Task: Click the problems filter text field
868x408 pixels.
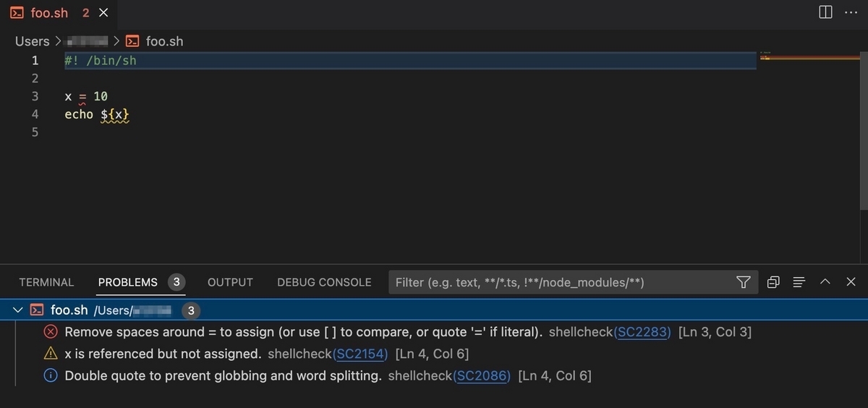Action: pyautogui.click(x=561, y=282)
